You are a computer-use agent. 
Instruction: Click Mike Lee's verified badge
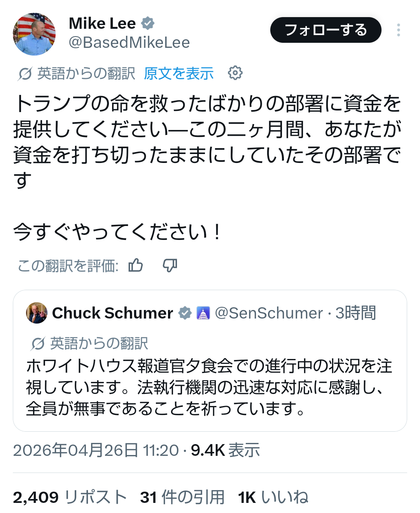pyautogui.click(x=148, y=23)
